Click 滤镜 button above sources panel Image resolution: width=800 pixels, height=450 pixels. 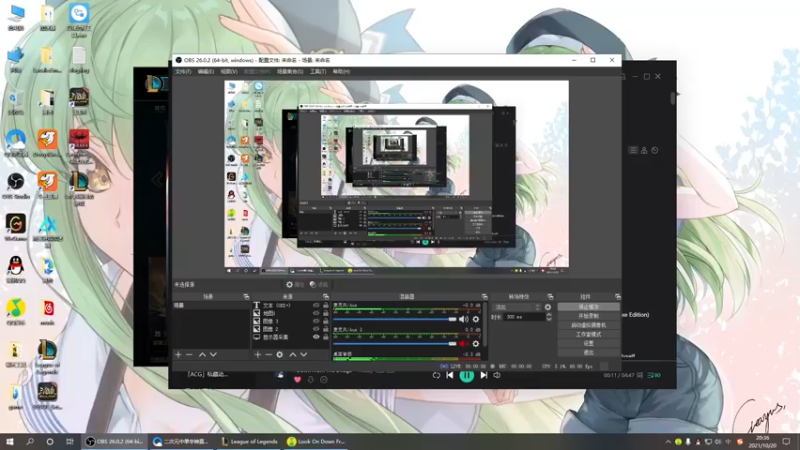tap(319, 285)
